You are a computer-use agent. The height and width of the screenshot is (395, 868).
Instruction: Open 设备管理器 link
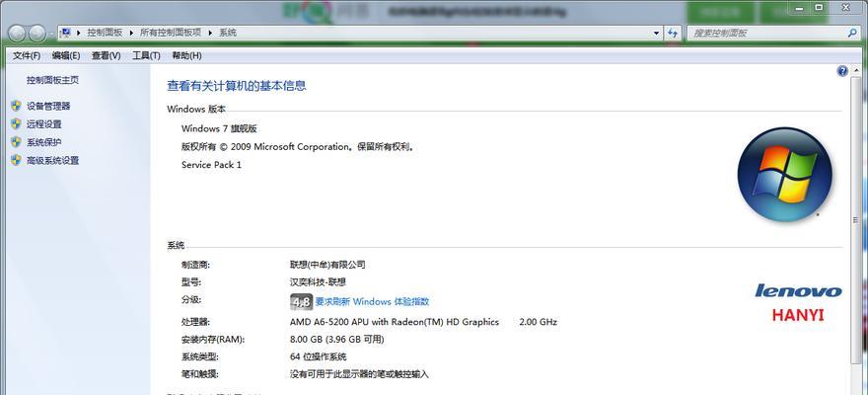(x=48, y=106)
